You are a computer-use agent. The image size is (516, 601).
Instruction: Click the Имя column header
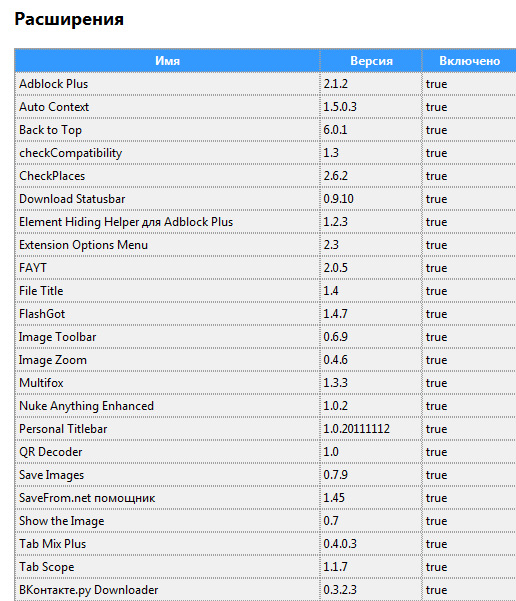[x=168, y=61]
